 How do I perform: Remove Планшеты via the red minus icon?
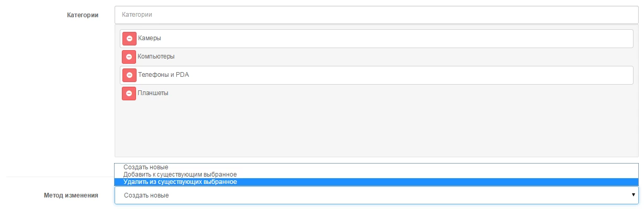129,93
